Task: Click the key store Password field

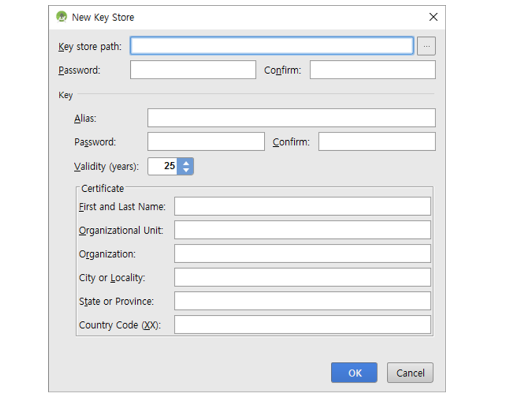Action: [193, 70]
